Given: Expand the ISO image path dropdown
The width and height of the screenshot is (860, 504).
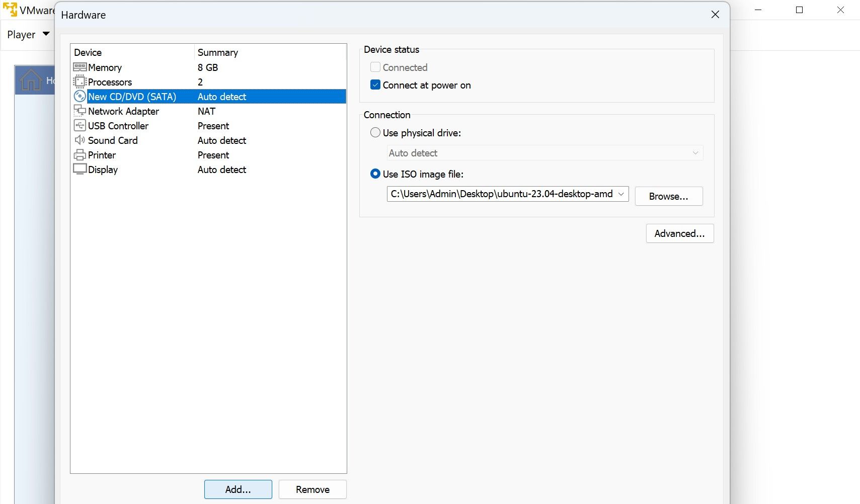Looking at the screenshot, I should tap(621, 194).
